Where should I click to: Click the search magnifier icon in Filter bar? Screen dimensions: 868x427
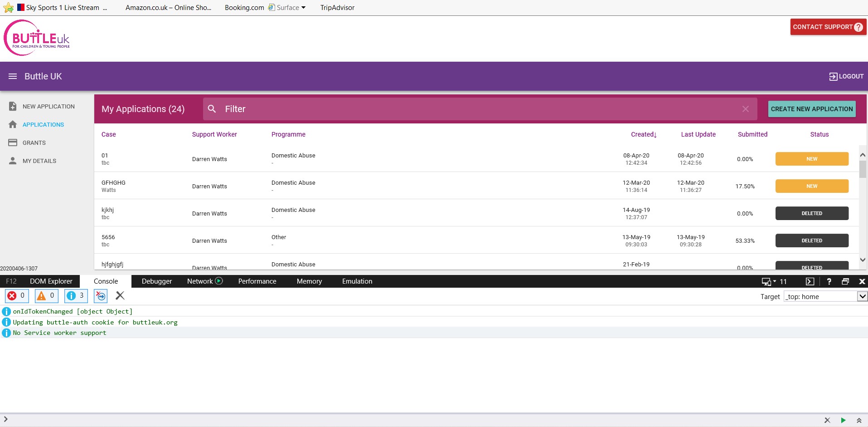point(212,109)
